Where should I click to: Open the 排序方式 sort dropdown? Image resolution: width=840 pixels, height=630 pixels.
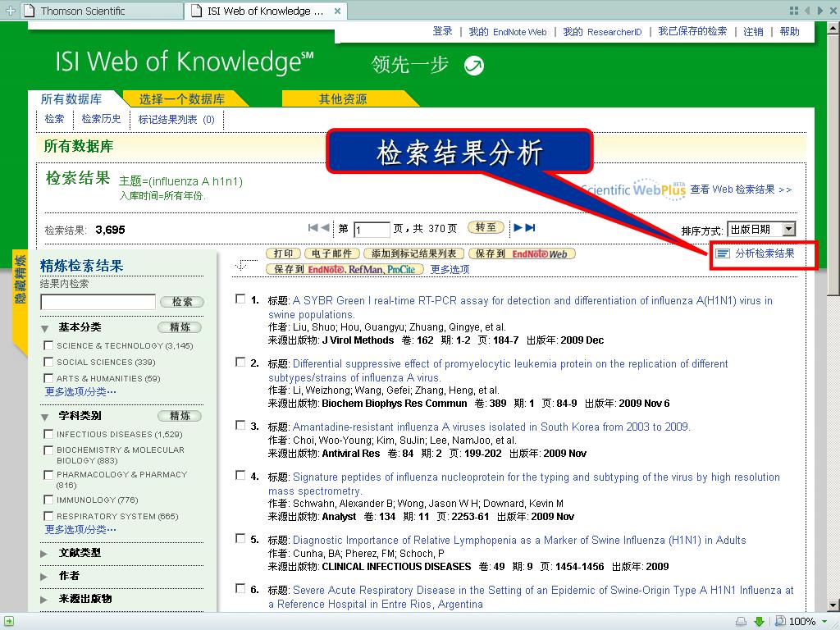click(761, 230)
